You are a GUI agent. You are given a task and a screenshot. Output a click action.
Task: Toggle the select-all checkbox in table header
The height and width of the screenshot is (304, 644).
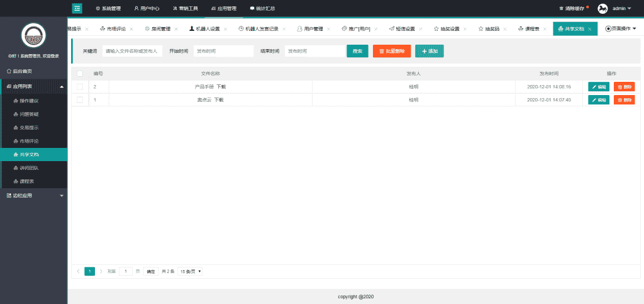80,74
